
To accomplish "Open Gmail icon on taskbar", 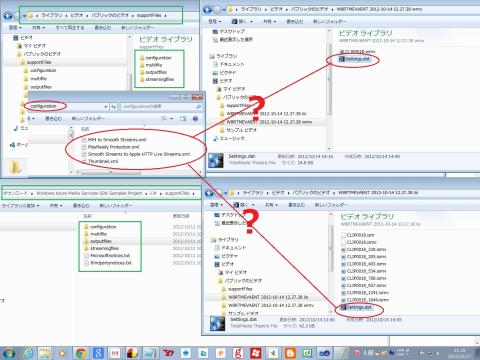I will click(x=115, y=353).
